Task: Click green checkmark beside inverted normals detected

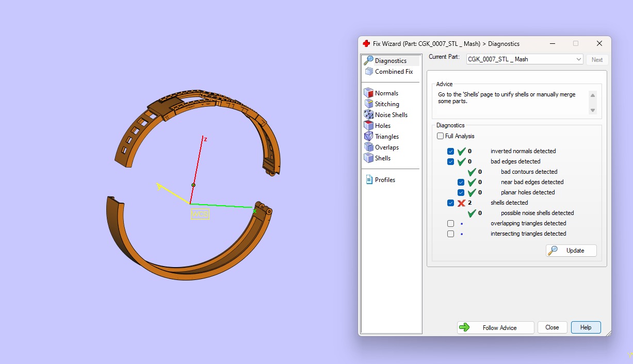Action: [x=461, y=151]
